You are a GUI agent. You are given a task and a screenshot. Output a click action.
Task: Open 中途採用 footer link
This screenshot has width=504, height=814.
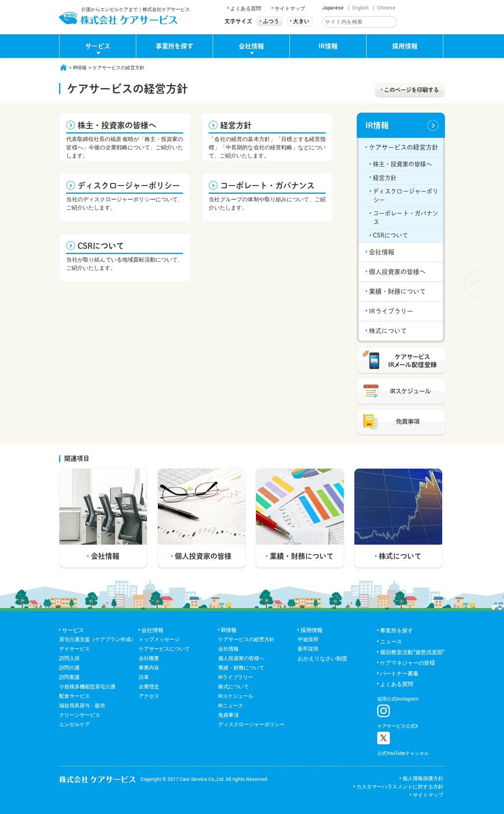tap(308, 640)
